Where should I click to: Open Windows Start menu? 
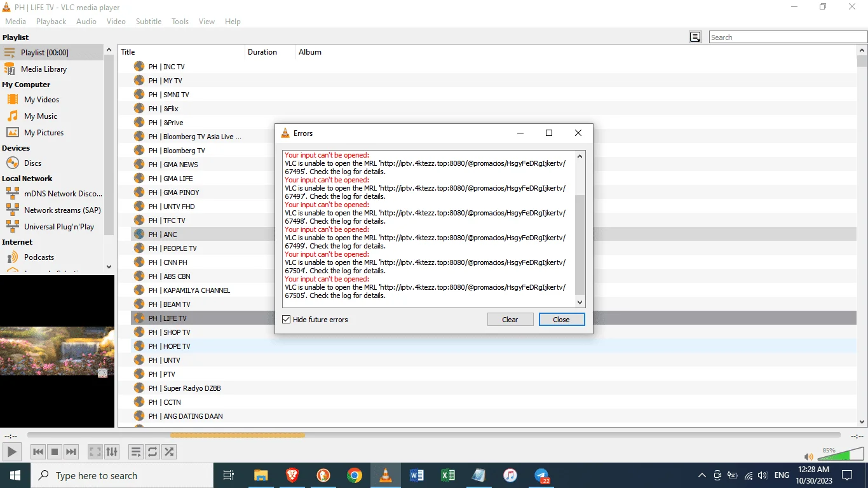click(15, 475)
